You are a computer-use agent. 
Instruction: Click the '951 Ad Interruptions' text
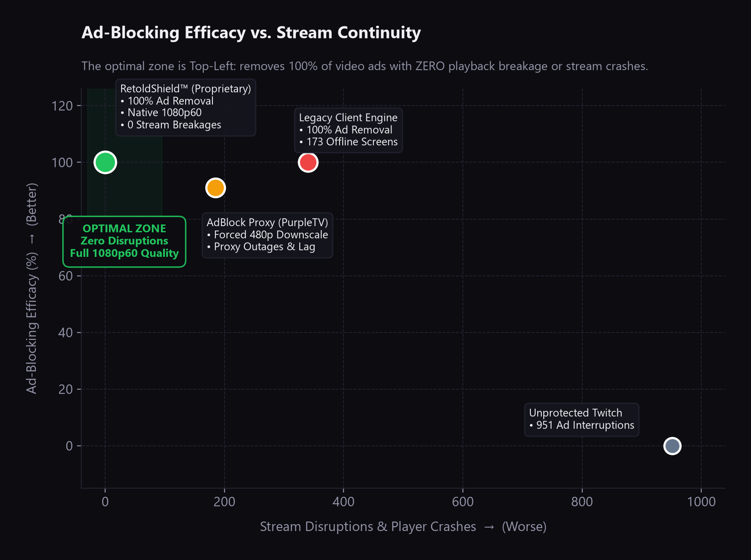coord(581,425)
